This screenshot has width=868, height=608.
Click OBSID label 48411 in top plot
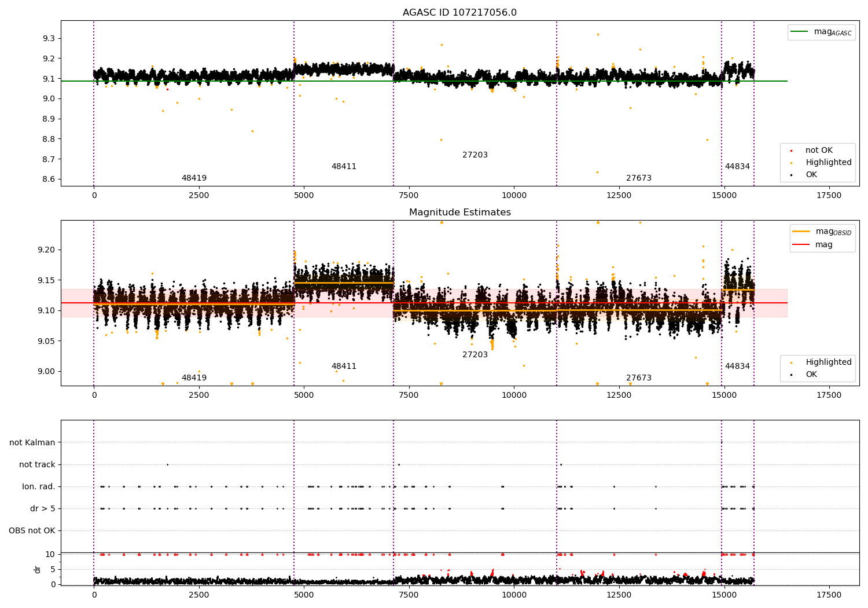pos(344,167)
